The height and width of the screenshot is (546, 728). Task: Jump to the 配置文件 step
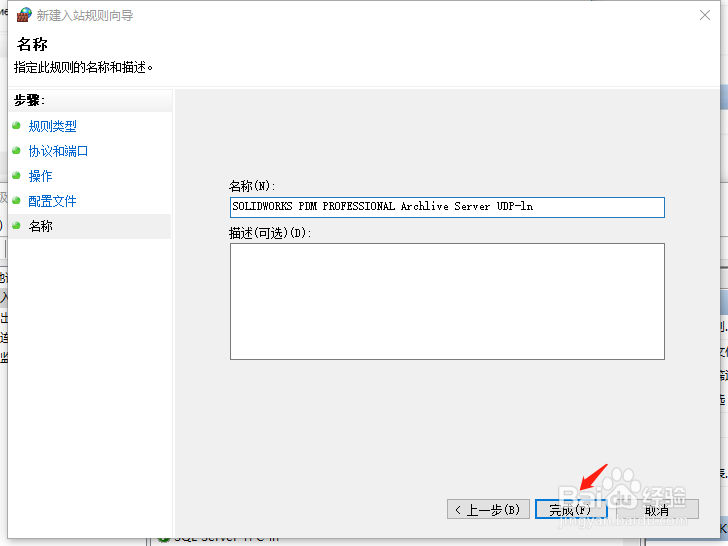(x=52, y=201)
